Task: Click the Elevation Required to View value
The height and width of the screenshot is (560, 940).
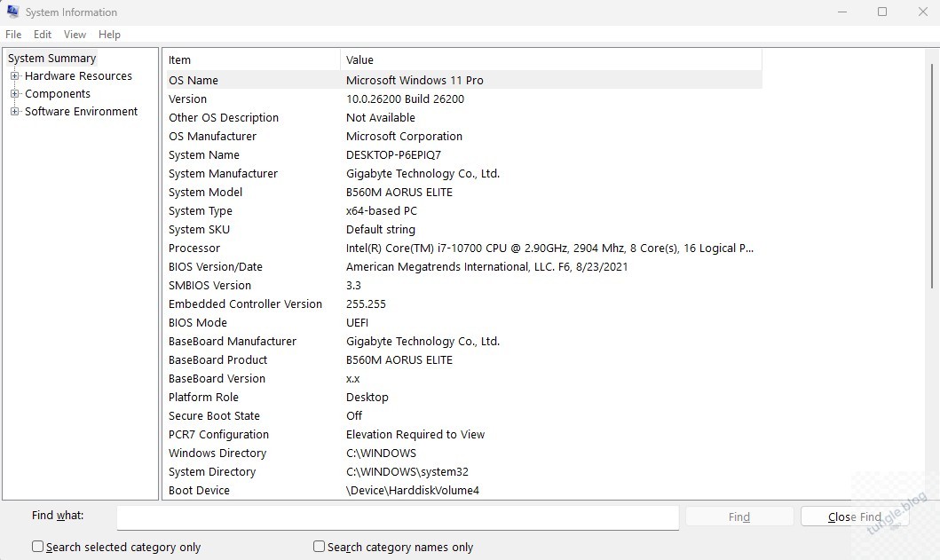Action: pos(415,433)
